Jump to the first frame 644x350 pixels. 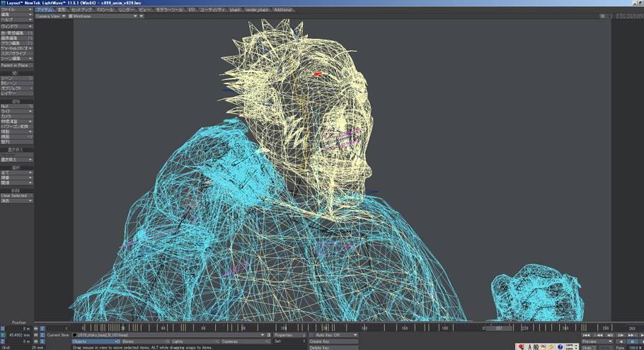pyautogui.click(x=587, y=334)
